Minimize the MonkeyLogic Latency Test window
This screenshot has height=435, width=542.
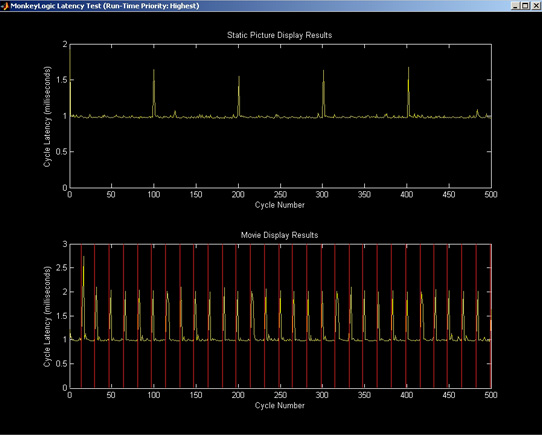tap(515, 6)
